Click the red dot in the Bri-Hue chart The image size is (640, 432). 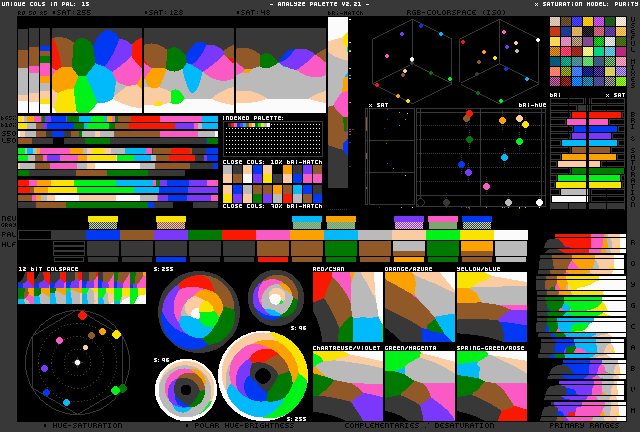pyautogui.click(x=469, y=114)
